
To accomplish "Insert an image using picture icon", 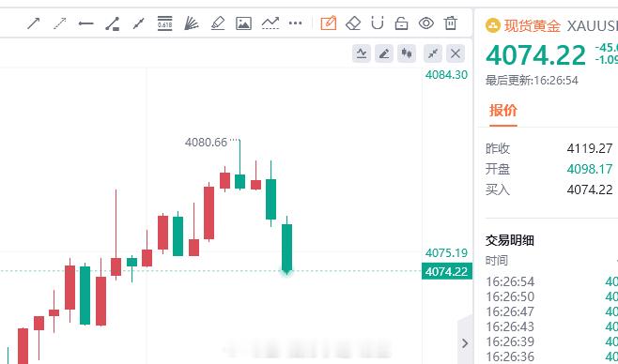I will pos(243,23).
